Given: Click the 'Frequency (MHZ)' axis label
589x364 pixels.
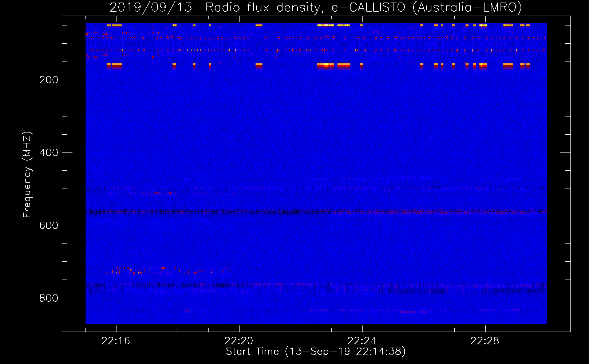Looking at the screenshot, I should tap(27, 175).
